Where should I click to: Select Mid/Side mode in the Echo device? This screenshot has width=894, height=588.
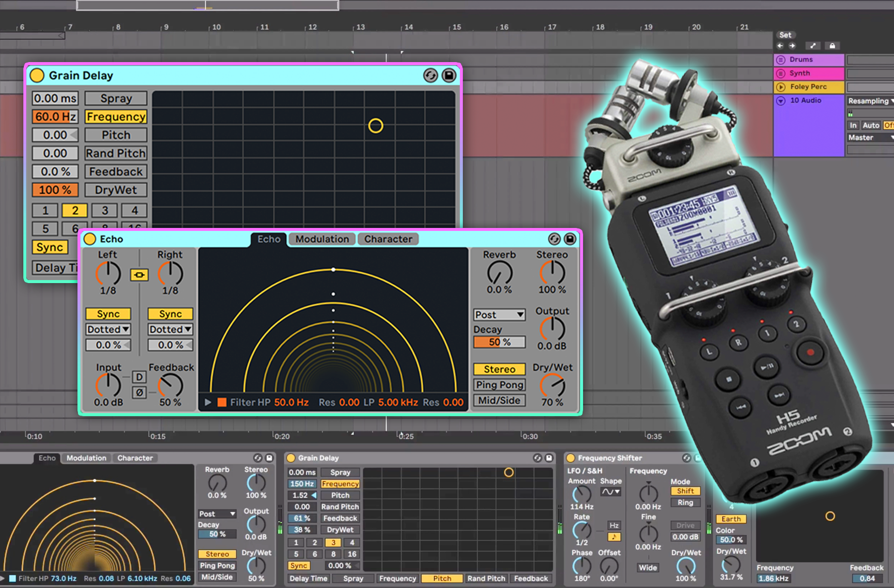point(499,400)
